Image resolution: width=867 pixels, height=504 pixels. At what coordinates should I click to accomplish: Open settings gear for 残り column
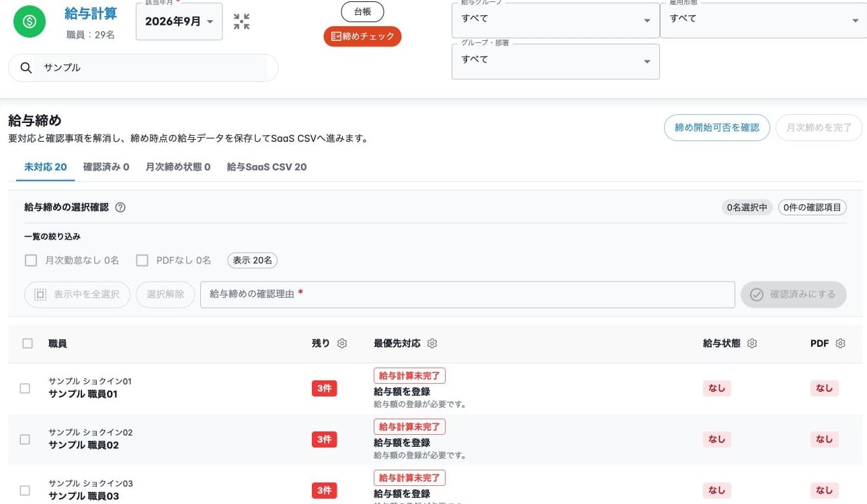click(342, 343)
